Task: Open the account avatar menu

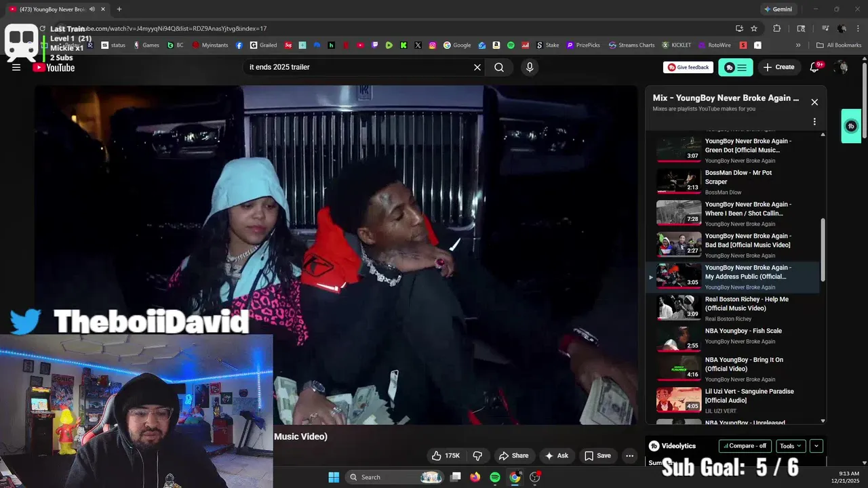Action: click(x=841, y=67)
